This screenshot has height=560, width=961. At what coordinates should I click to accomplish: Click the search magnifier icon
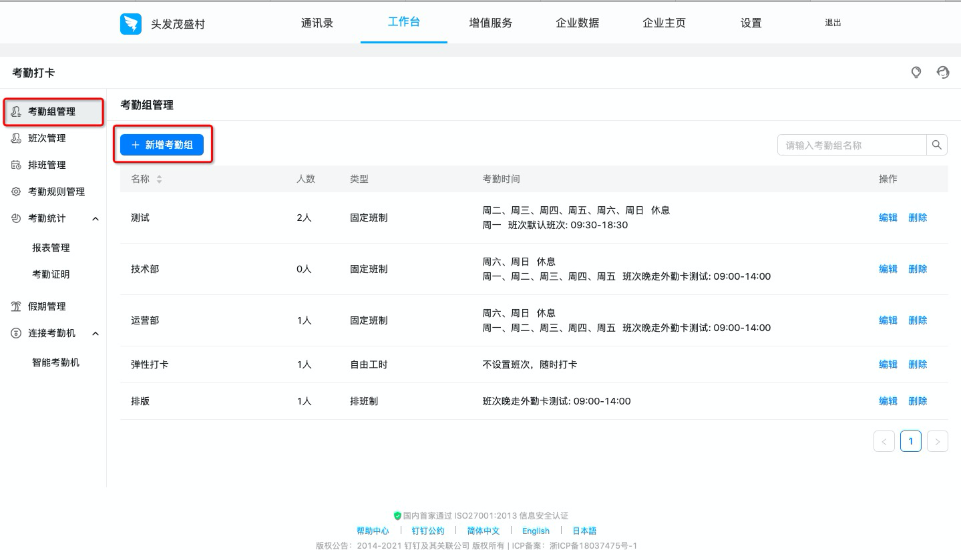937,144
